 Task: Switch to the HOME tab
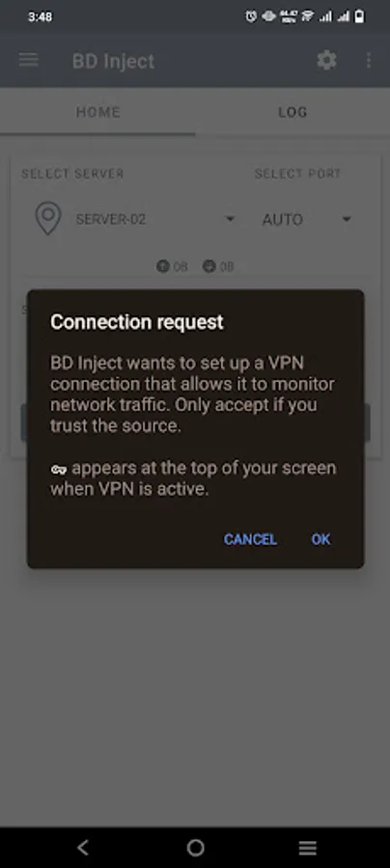pyautogui.click(x=97, y=112)
